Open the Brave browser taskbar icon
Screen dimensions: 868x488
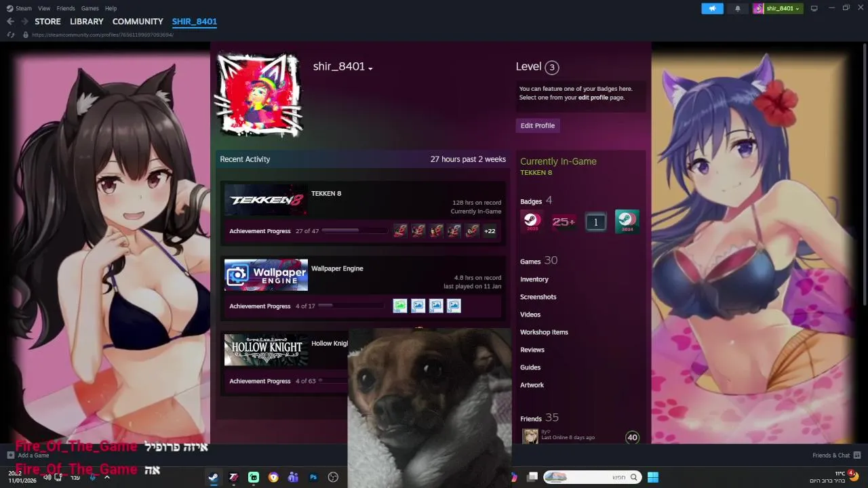(x=273, y=477)
